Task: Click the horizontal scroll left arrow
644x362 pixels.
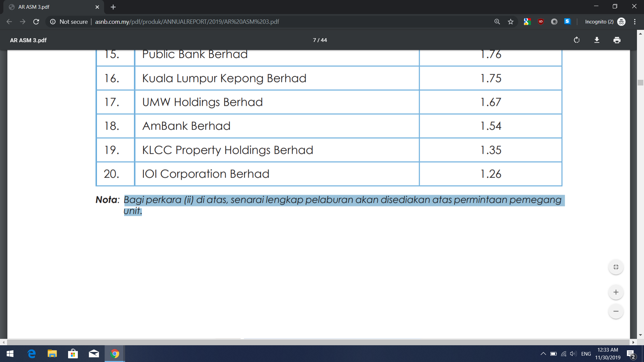Action: click(x=3, y=342)
